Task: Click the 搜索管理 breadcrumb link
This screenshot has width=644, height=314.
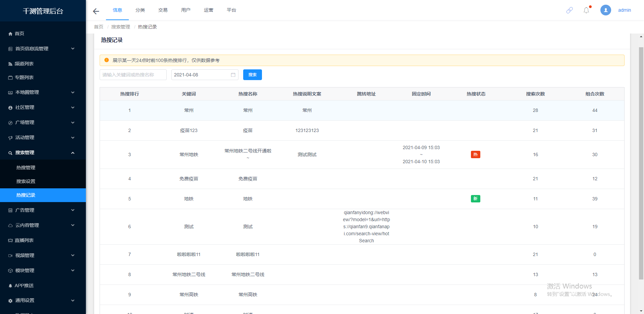Action: pyautogui.click(x=121, y=27)
